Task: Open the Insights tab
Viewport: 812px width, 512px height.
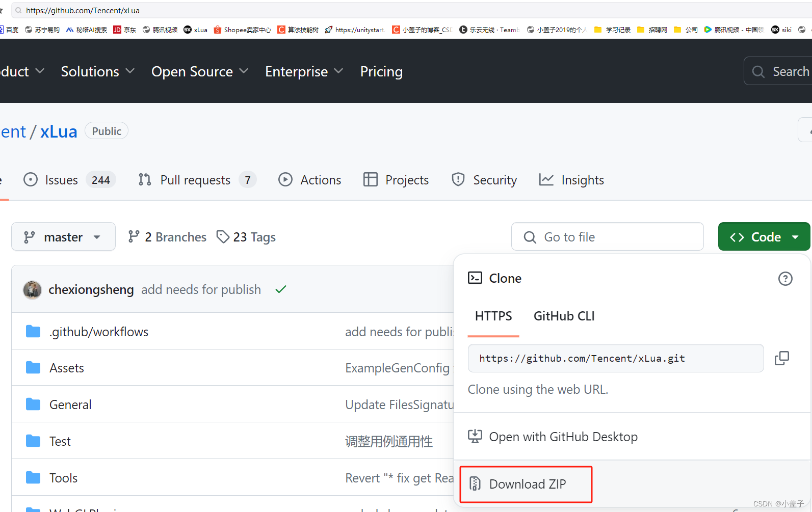Action: [571, 180]
